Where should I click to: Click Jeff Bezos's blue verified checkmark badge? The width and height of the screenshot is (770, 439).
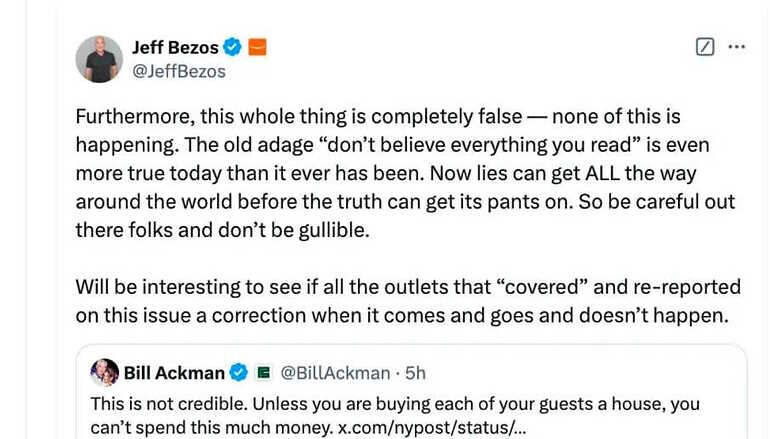(x=232, y=47)
